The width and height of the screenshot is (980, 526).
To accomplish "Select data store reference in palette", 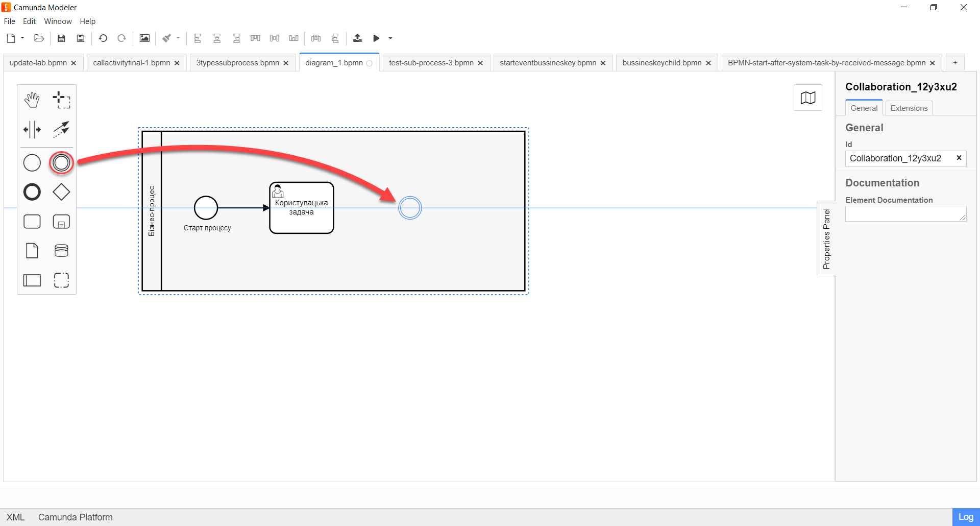I will pos(61,251).
